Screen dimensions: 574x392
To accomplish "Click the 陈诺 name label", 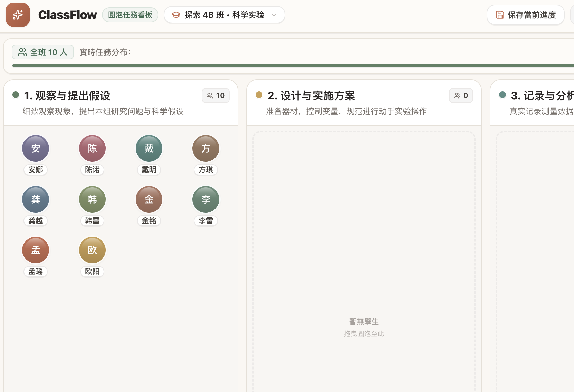I will tap(92, 170).
